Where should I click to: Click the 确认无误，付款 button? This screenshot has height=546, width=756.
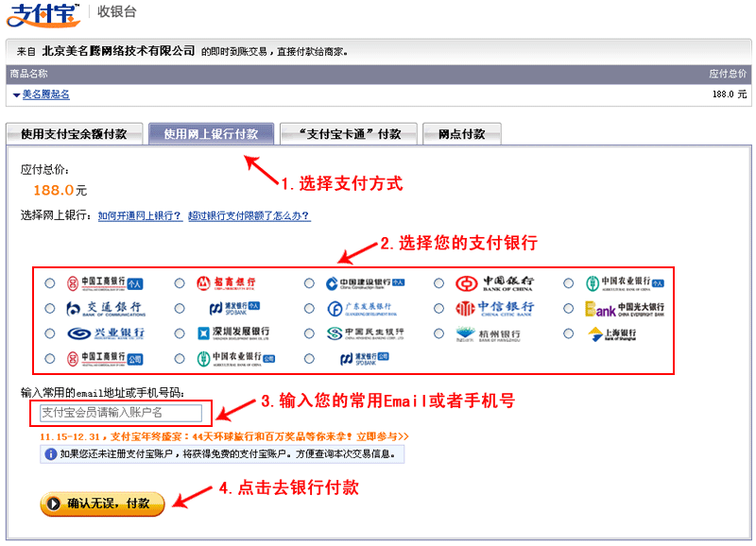pyautogui.click(x=102, y=503)
